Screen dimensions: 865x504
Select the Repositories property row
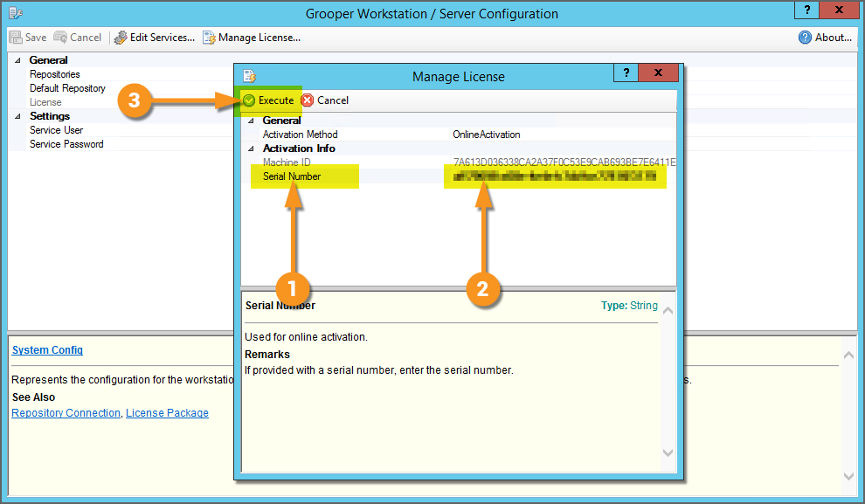(55, 74)
